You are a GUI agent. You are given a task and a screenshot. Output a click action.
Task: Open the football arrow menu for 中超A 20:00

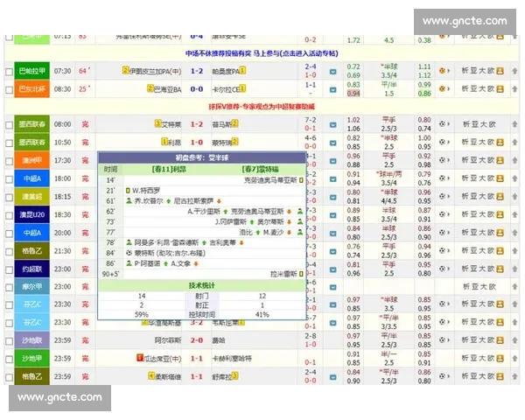444,233
